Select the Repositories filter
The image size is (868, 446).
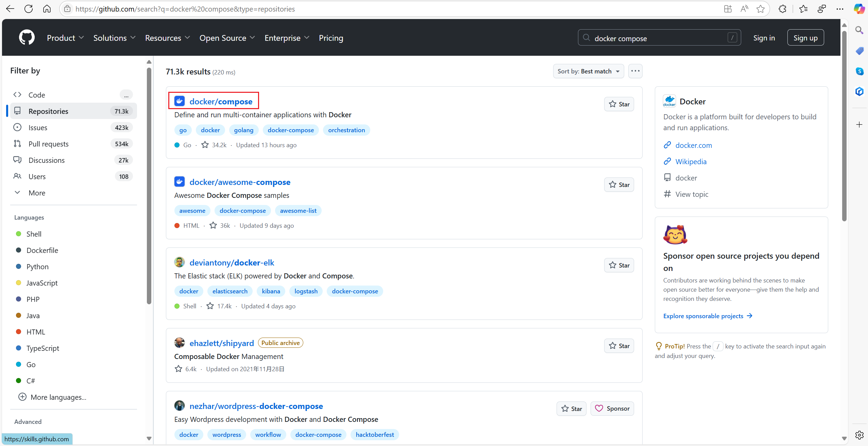73,111
